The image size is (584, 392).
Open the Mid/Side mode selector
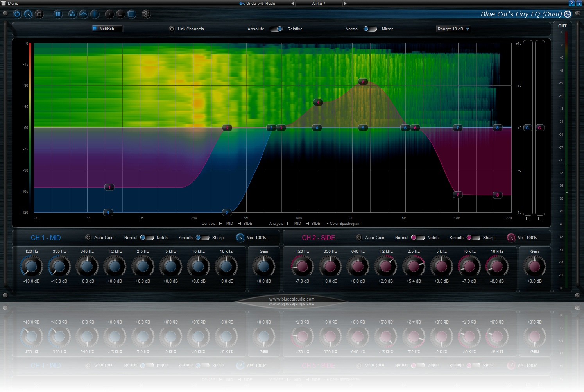pyautogui.click(x=107, y=29)
